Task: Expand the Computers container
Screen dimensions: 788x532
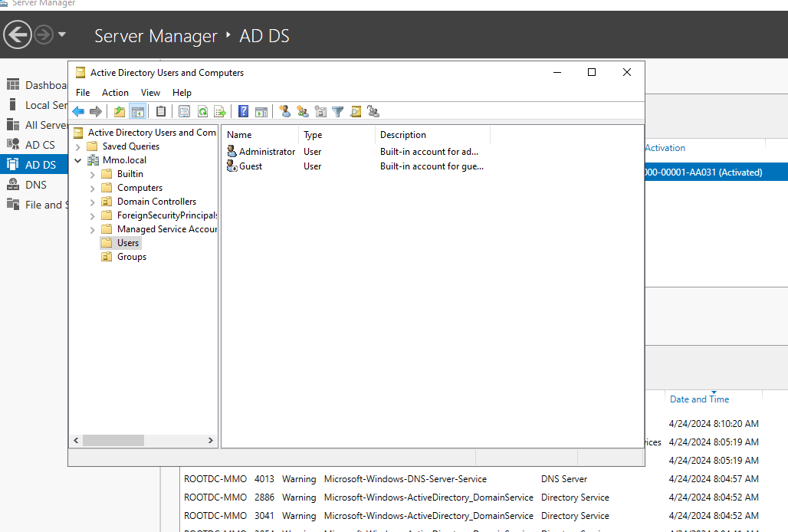Action: coord(93,189)
